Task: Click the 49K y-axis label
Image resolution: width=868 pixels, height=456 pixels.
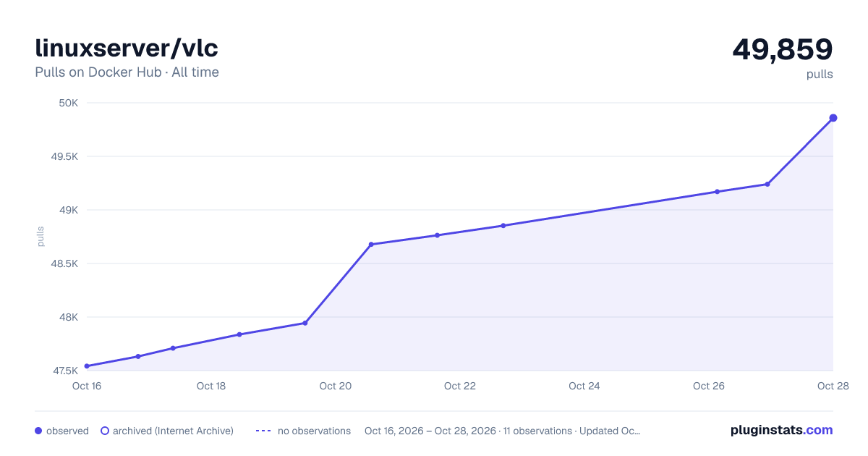Action: [68, 210]
